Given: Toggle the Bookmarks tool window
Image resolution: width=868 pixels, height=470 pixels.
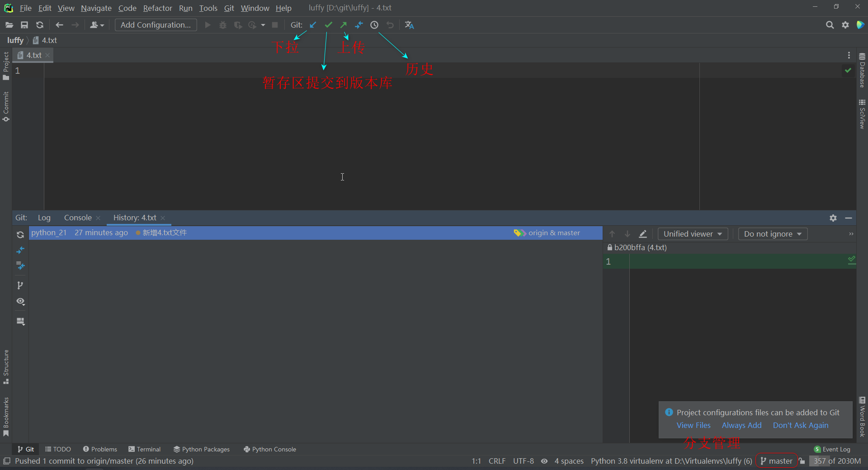Looking at the screenshot, I should coord(6,417).
